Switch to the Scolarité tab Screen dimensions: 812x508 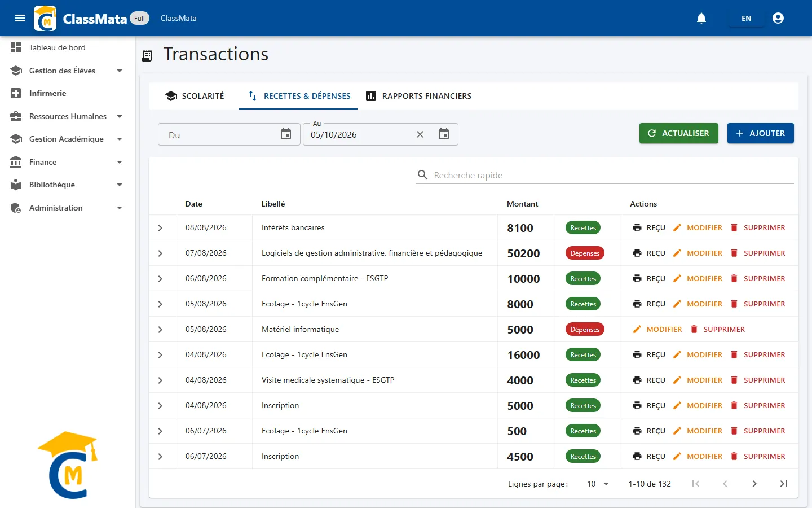(195, 96)
